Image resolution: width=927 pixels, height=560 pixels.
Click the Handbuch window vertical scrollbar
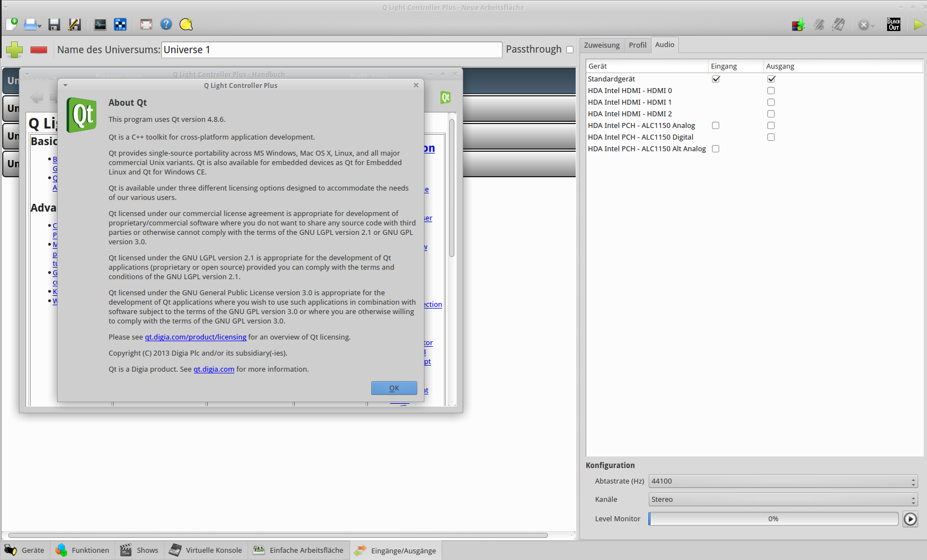tap(452, 188)
